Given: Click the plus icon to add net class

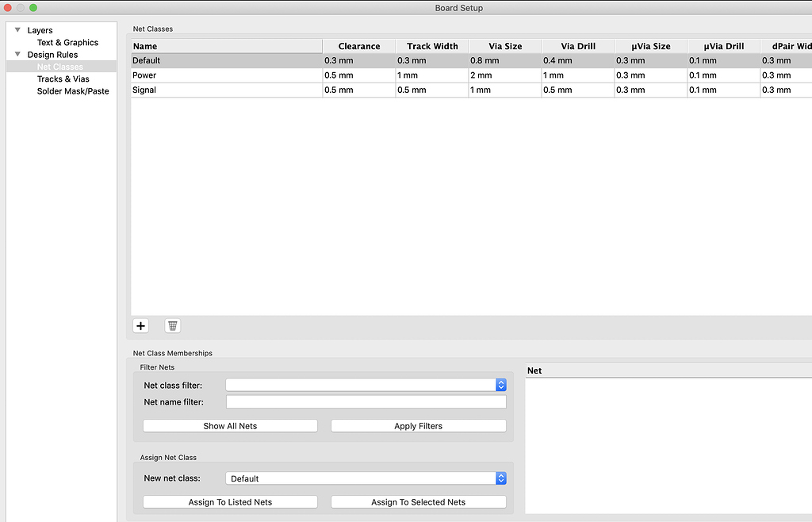Looking at the screenshot, I should click(141, 326).
